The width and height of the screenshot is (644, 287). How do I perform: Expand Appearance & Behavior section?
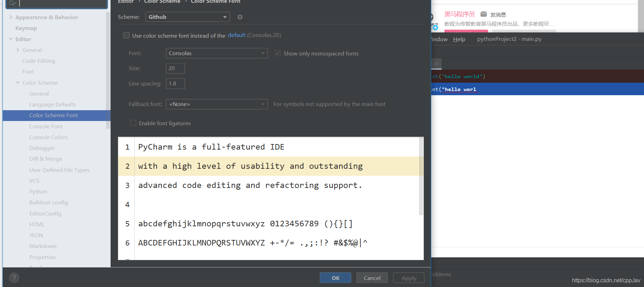click(11, 17)
